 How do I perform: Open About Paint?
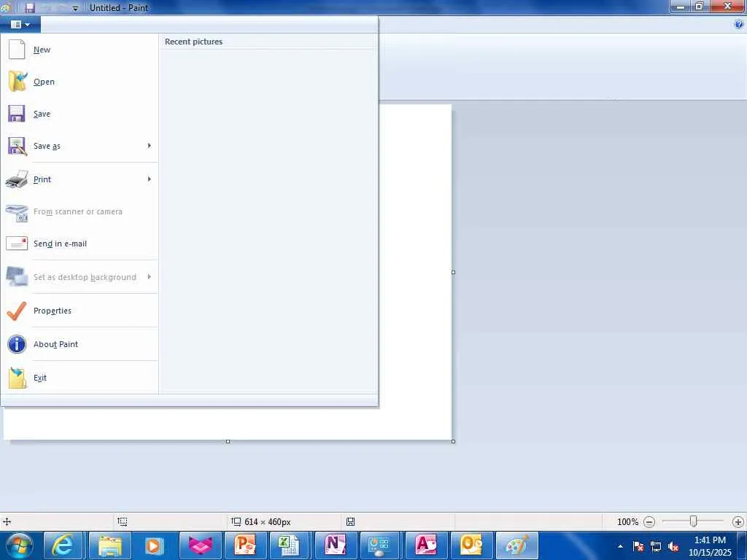[x=79, y=344]
